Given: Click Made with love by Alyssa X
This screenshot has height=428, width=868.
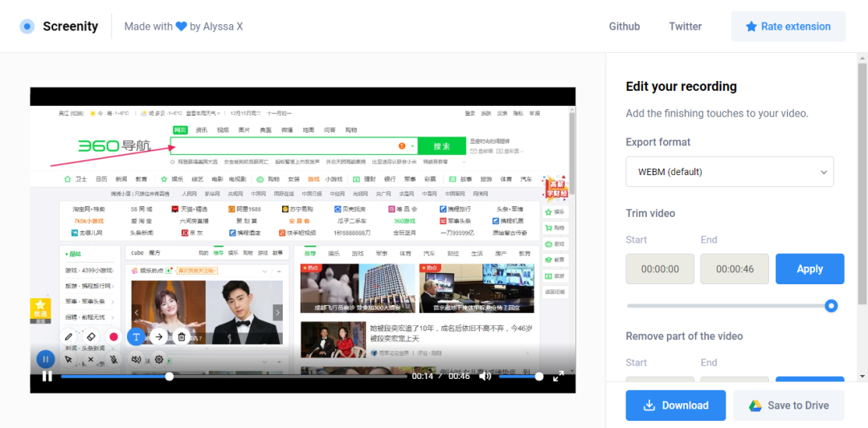Looking at the screenshot, I should pos(183,26).
